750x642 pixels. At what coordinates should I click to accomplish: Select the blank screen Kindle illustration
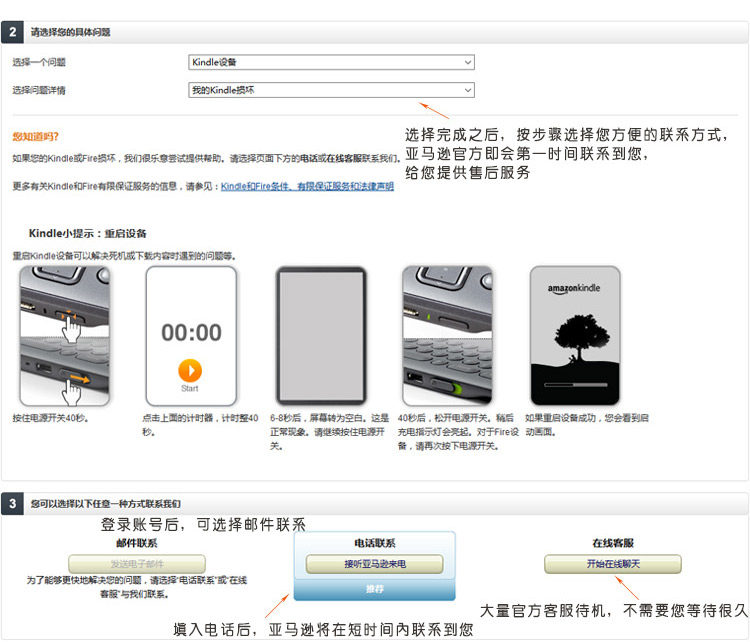point(321,336)
